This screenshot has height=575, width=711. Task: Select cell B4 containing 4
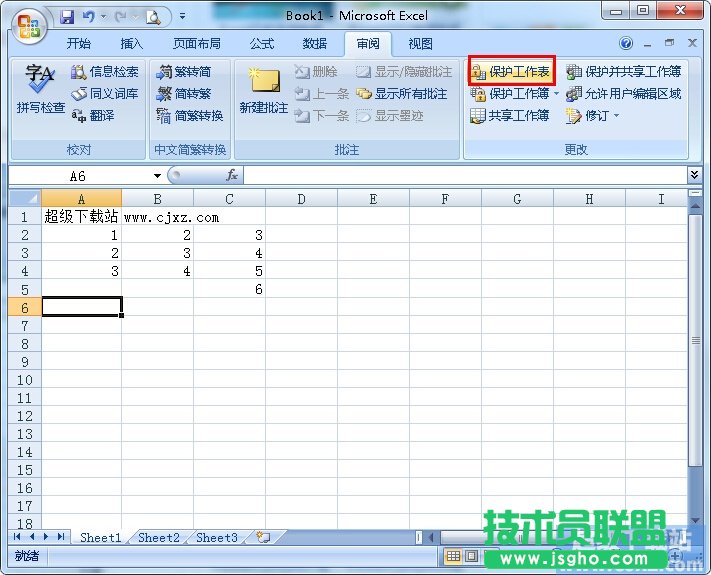pos(157,271)
